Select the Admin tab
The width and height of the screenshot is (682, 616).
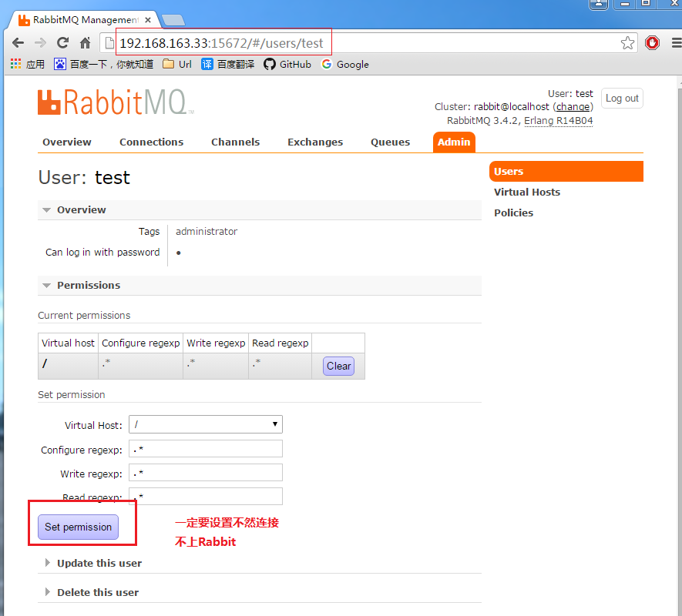point(454,142)
